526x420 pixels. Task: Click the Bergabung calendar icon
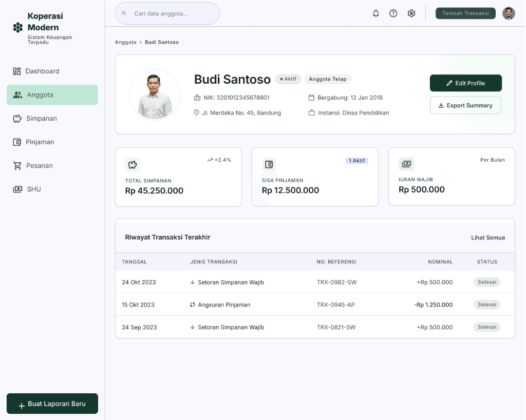311,98
